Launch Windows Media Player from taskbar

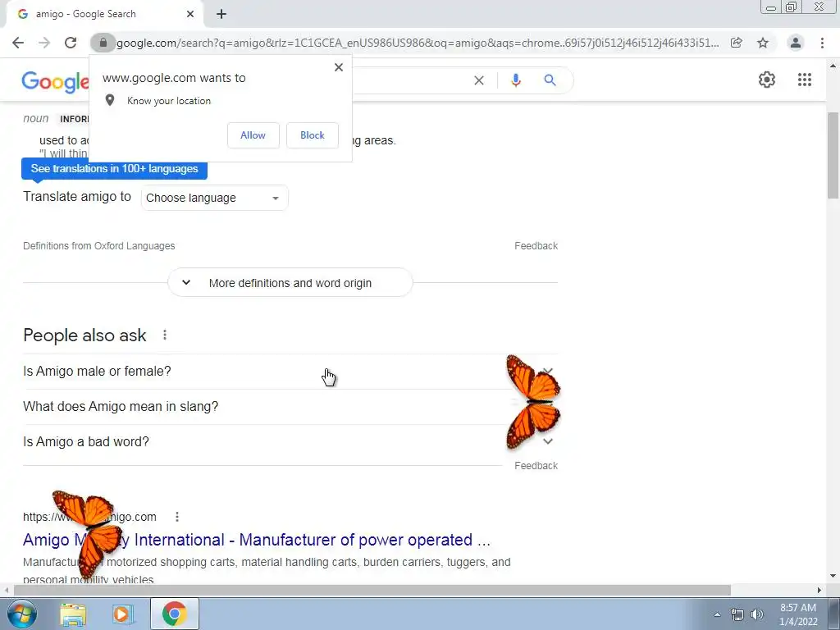[x=122, y=614]
